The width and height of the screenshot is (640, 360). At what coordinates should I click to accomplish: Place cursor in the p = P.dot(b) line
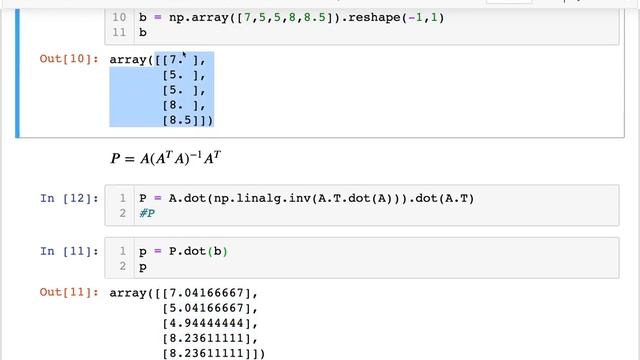tap(183, 251)
